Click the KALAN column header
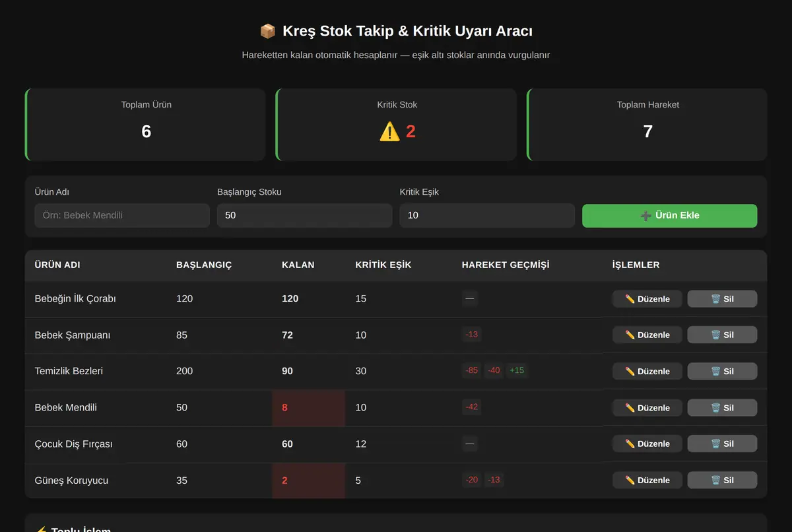This screenshot has width=792, height=532. coord(298,265)
